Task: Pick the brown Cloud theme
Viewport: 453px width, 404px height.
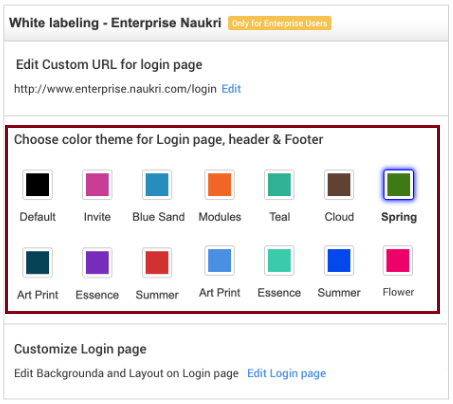Action: 339,184
